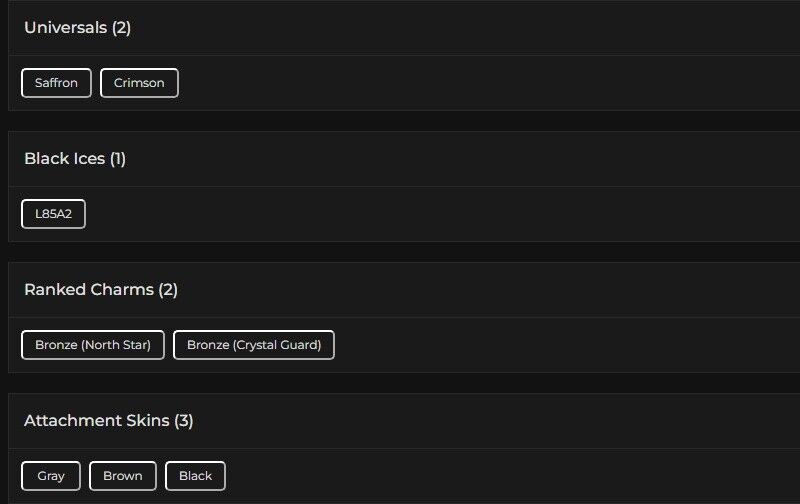Collapse the Ranked Charms (2) section
800x504 pixels.
point(400,290)
